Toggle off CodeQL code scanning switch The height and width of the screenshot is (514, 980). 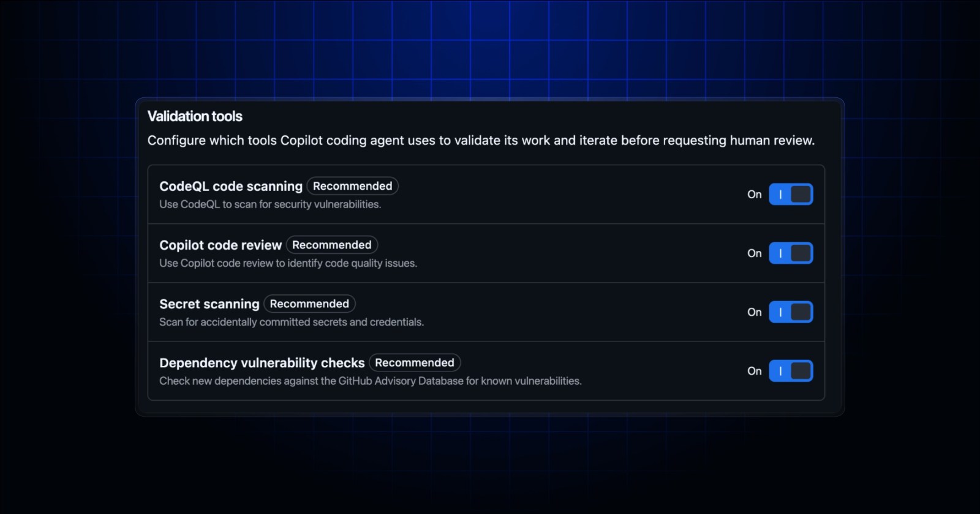pos(791,194)
